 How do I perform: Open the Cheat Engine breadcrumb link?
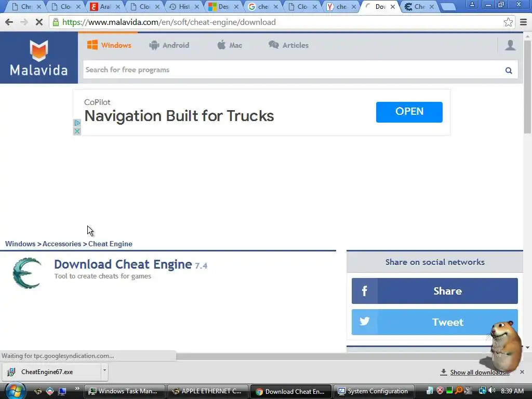coord(110,244)
